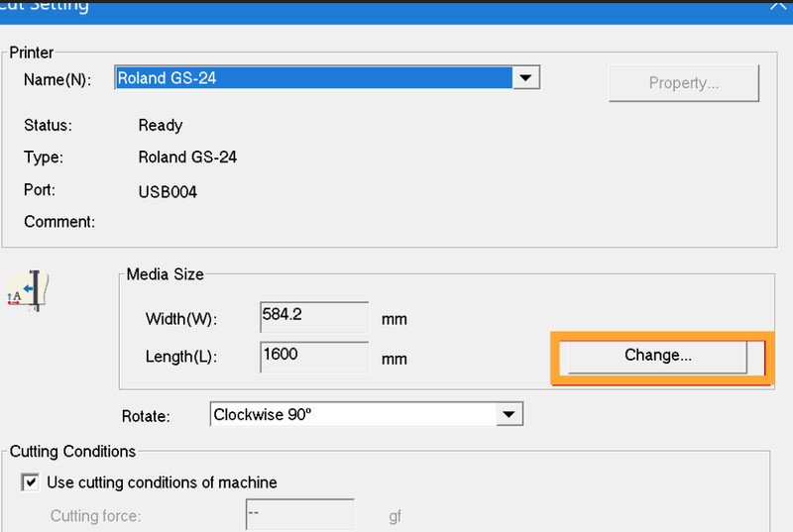Toggle Use cutting conditions of machine checkbox

tap(31, 482)
